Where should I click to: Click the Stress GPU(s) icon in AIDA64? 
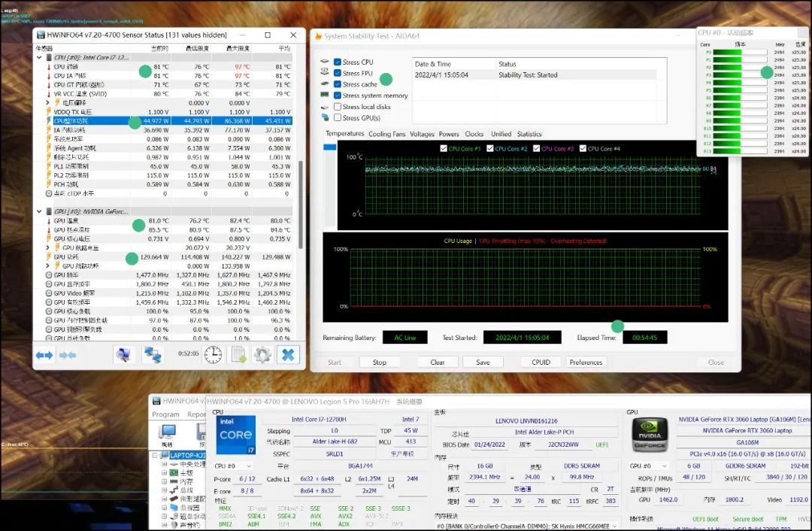[x=325, y=117]
